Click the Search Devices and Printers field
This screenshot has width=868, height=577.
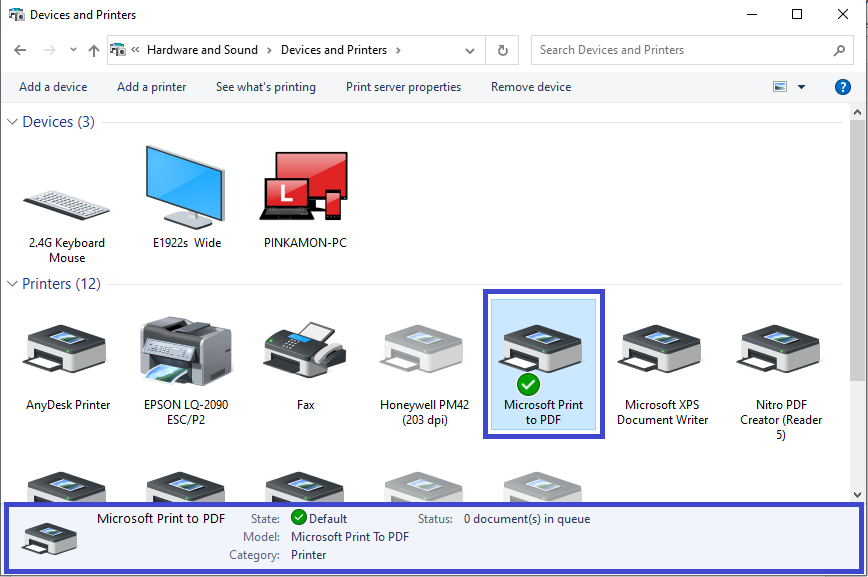click(x=680, y=50)
